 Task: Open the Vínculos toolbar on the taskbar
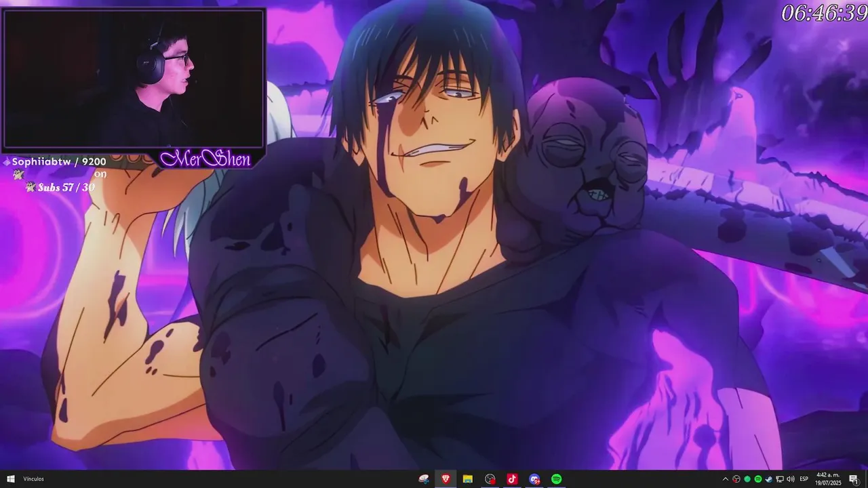(33, 479)
